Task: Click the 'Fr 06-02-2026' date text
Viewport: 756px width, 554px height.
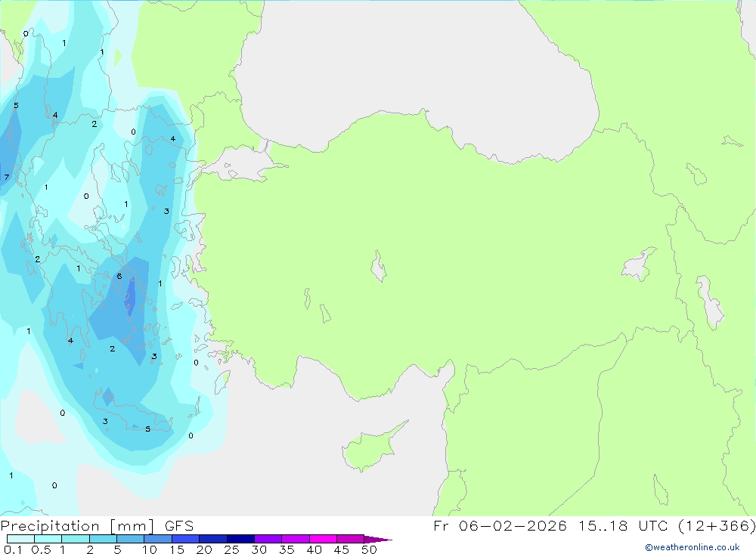Action: click(x=500, y=525)
